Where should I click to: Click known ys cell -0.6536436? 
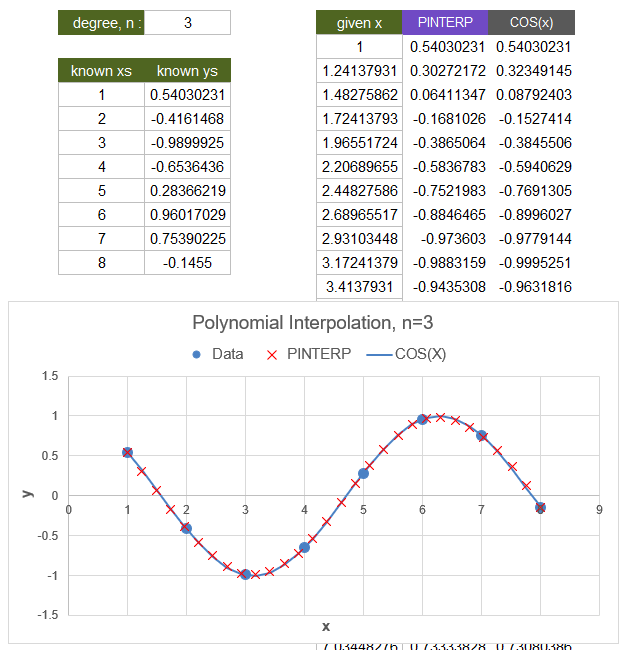tap(187, 167)
